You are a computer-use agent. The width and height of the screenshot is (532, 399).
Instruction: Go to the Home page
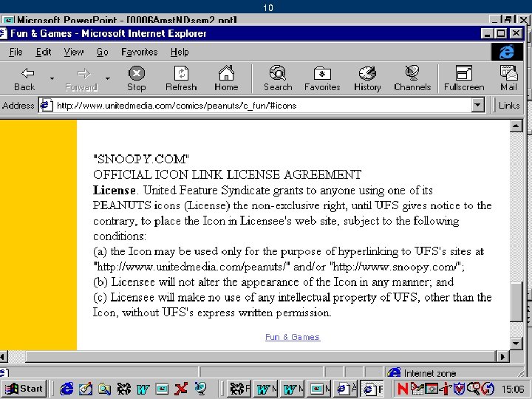[x=226, y=79]
